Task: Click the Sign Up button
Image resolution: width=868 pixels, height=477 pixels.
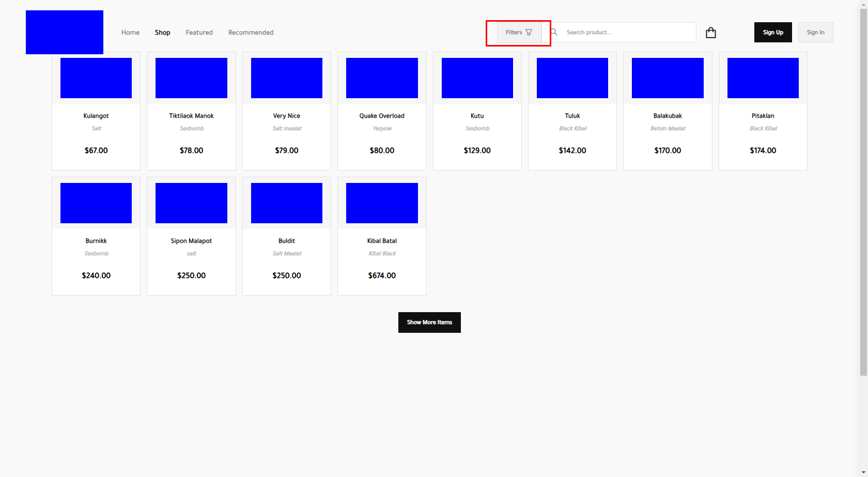Action: click(772, 32)
